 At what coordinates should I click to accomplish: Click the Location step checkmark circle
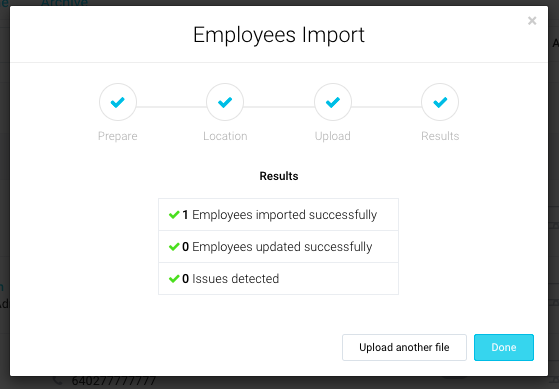225,102
